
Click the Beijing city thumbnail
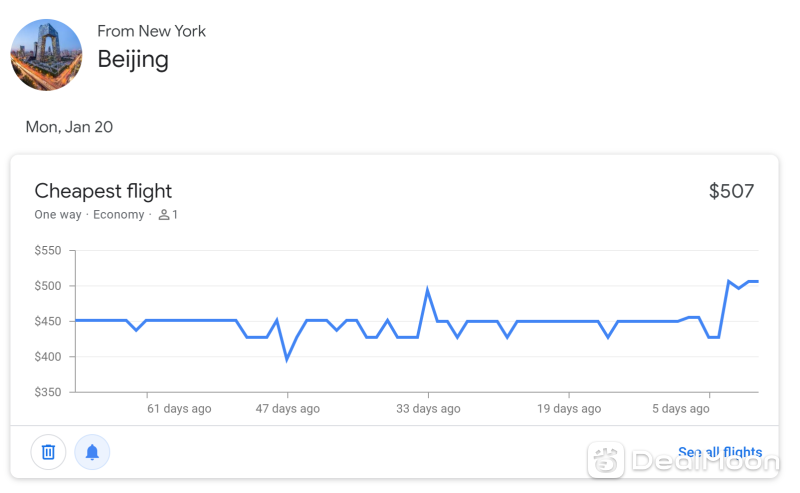tap(46, 55)
